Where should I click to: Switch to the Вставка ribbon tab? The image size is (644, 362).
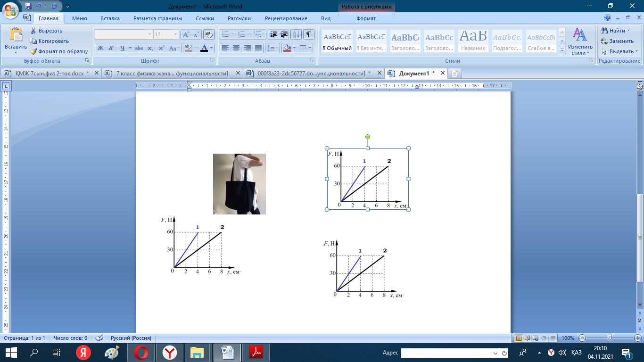click(110, 18)
